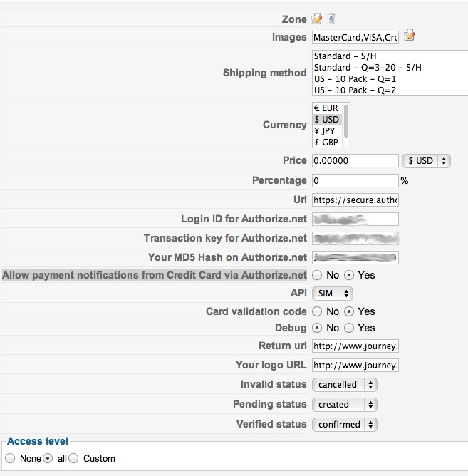Set payment notifications to No
The image size is (468, 476).
point(316,275)
